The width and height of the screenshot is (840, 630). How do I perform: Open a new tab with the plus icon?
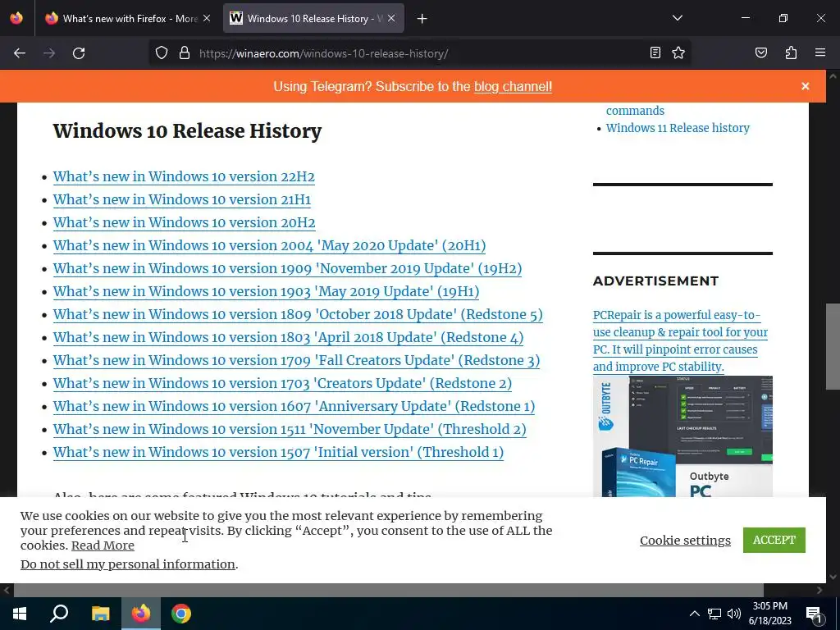(x=422, y=19)
